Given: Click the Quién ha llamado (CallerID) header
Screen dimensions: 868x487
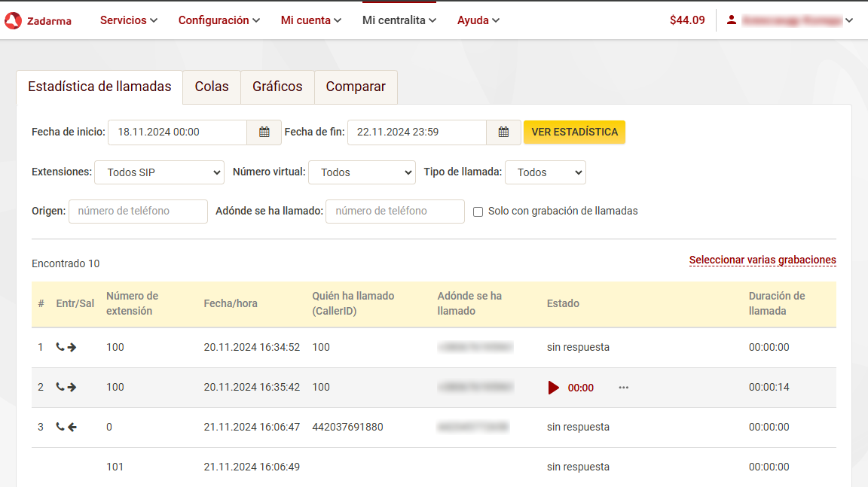Looking at the screenshot, I should [x=353, y=303].
